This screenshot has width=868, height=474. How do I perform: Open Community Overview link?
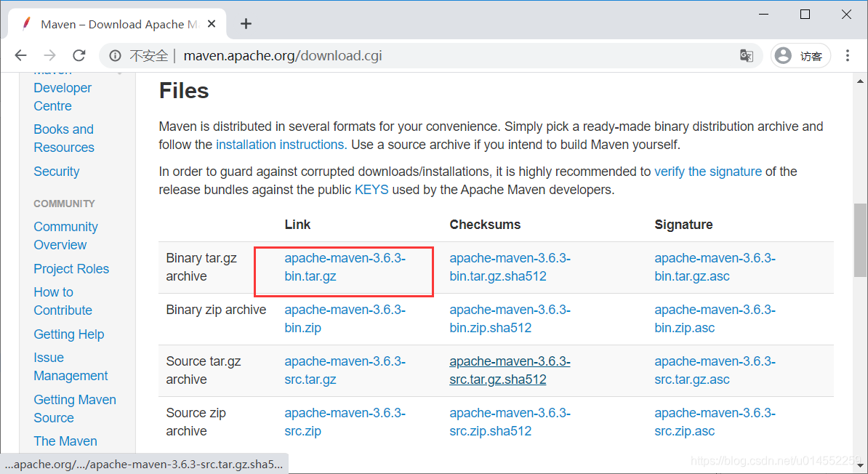[65, 236]
